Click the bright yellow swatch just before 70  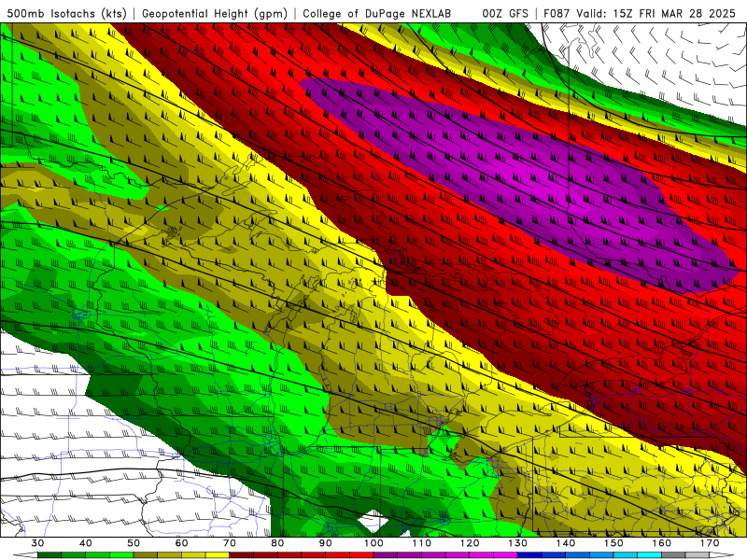pos(218,555)
